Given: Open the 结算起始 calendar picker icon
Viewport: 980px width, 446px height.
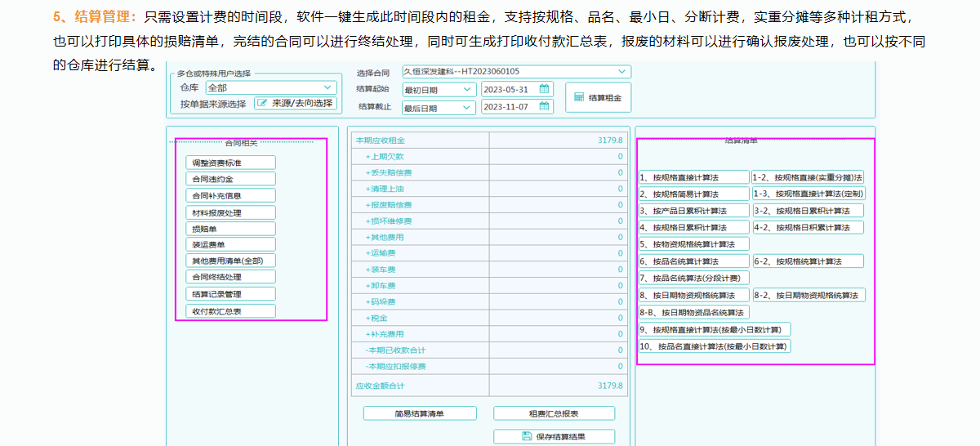Looking at the screenshot, I should pos(545,89).
